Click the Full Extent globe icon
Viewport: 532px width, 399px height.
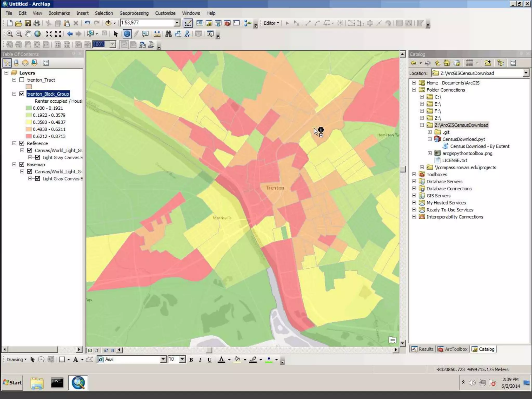[x=37, y=34]
